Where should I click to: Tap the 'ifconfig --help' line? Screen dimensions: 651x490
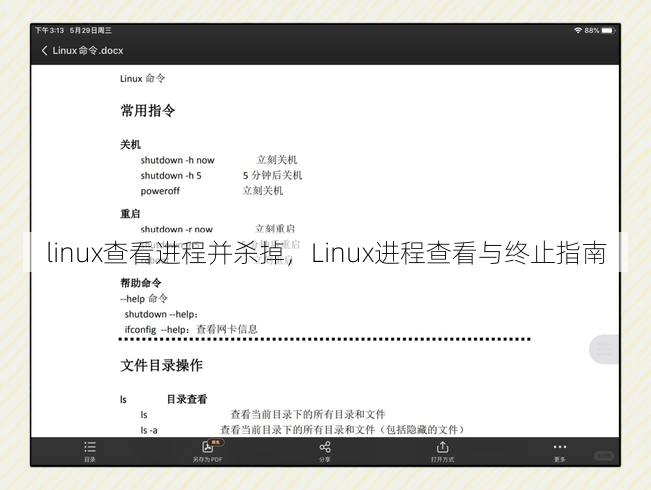coord(191,330)
